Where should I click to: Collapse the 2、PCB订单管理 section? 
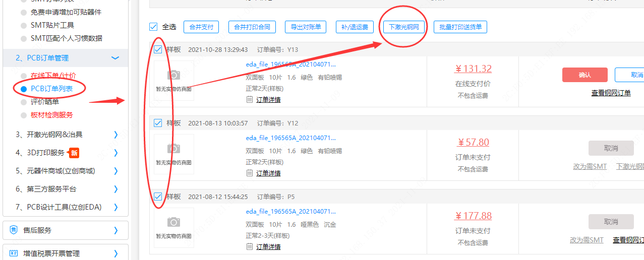[x=115, y=58]
